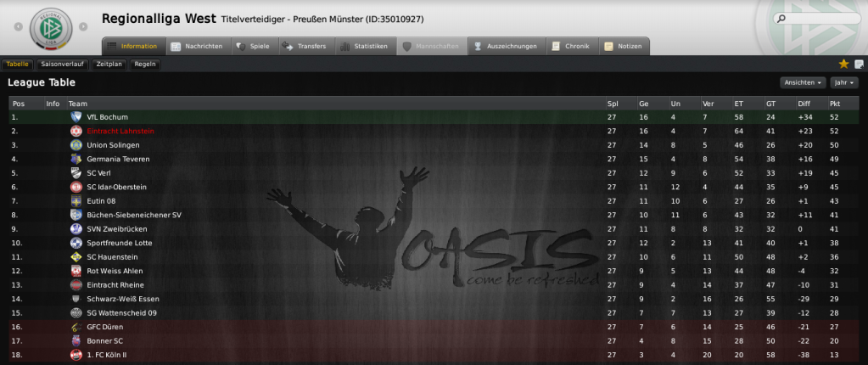Image resolution: width=868 pixels, height=365 pixels.
Task: Open VfL Bochum team link
Action: [x=108, y=117]
